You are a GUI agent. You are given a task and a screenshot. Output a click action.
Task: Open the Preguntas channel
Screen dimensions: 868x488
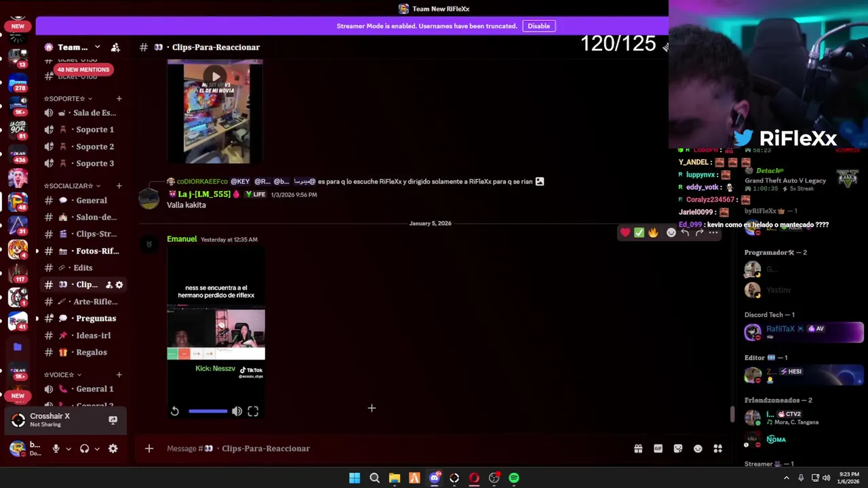(x=84, y=319)
